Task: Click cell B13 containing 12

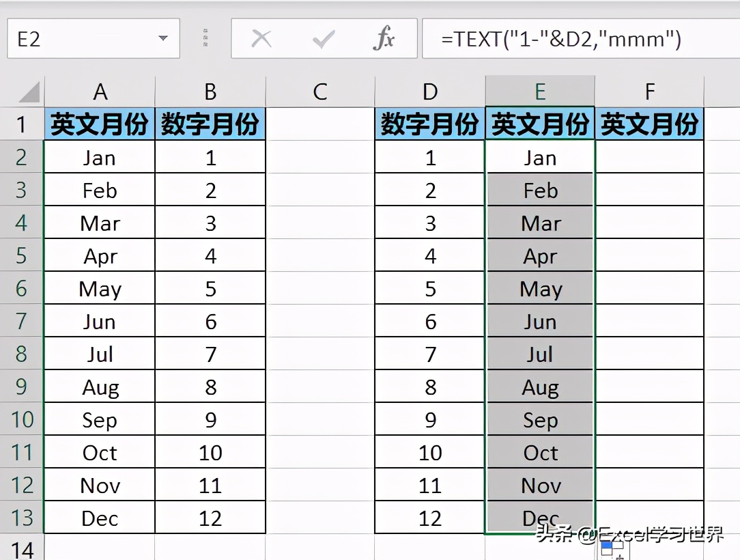Action: click(x=210, y=518)
